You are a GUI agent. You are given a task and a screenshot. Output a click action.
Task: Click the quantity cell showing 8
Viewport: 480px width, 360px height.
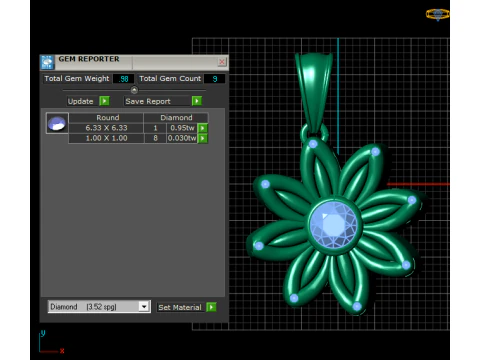(x=155, y=138)
